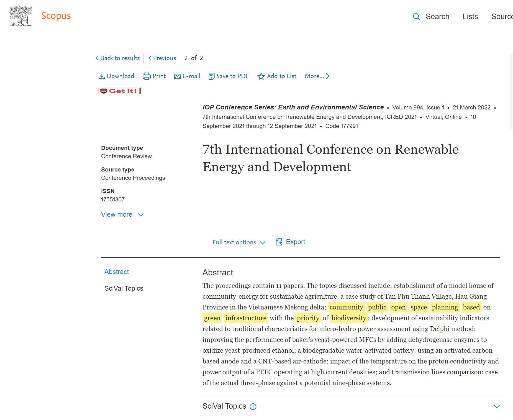Click the Save to PDF label

[233, 76]
